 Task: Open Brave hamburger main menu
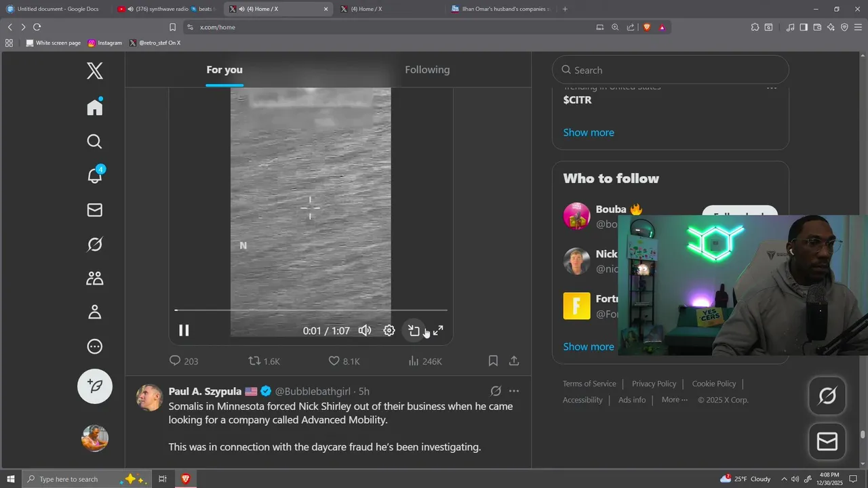click(x=858, y=27)
